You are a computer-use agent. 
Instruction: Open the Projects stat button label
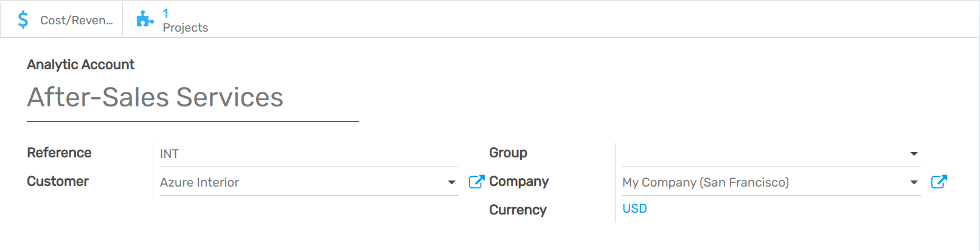click(x=185, y=27)
